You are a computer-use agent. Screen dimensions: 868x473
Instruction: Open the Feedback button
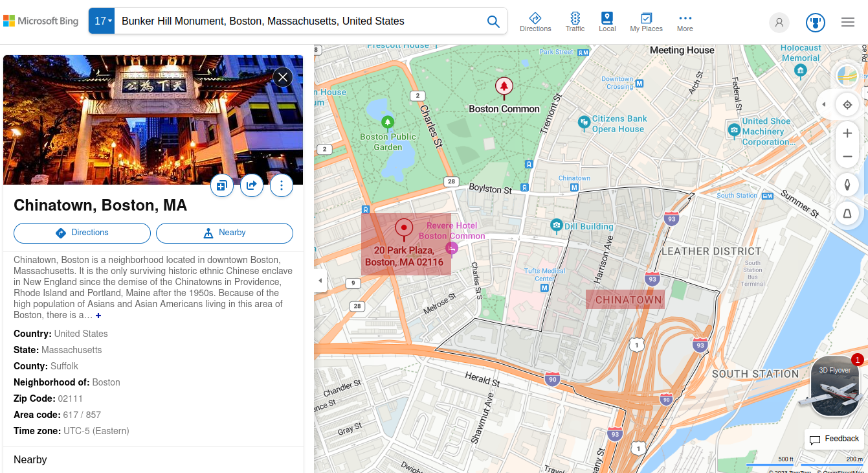pos(834,439)
